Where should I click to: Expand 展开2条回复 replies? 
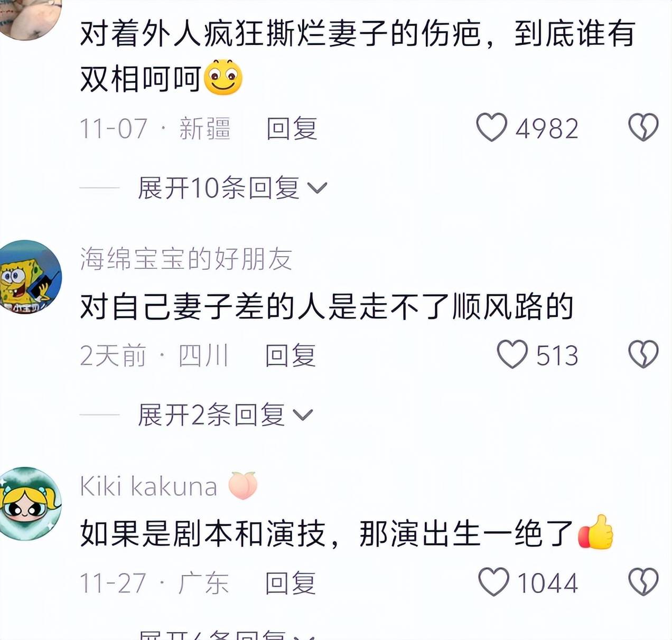coord(226,415)
